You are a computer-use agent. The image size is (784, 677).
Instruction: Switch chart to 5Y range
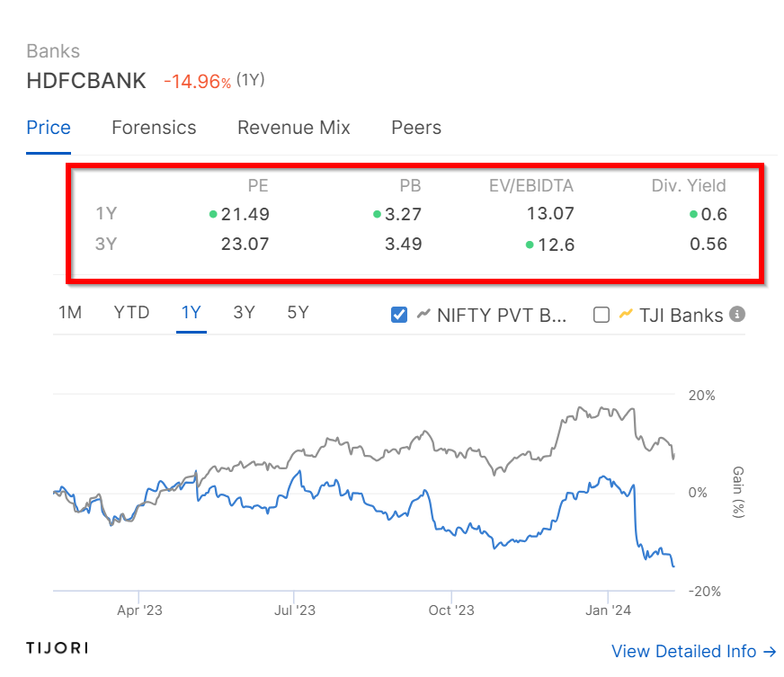(298, 313)
